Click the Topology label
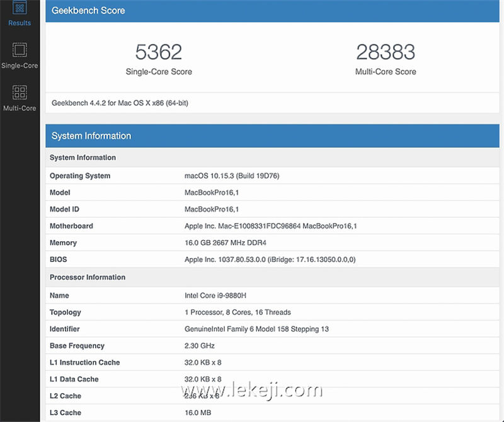504x422 pixels. pos(66,312)
